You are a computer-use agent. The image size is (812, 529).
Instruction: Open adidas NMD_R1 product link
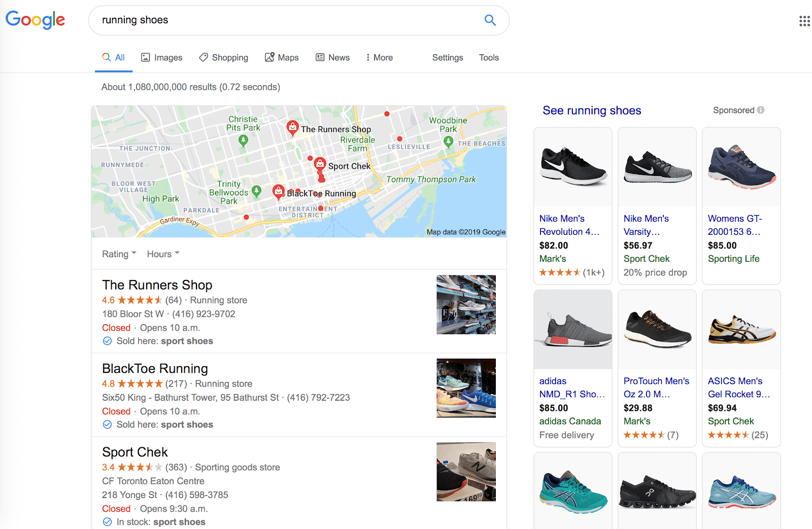(572, 387)
